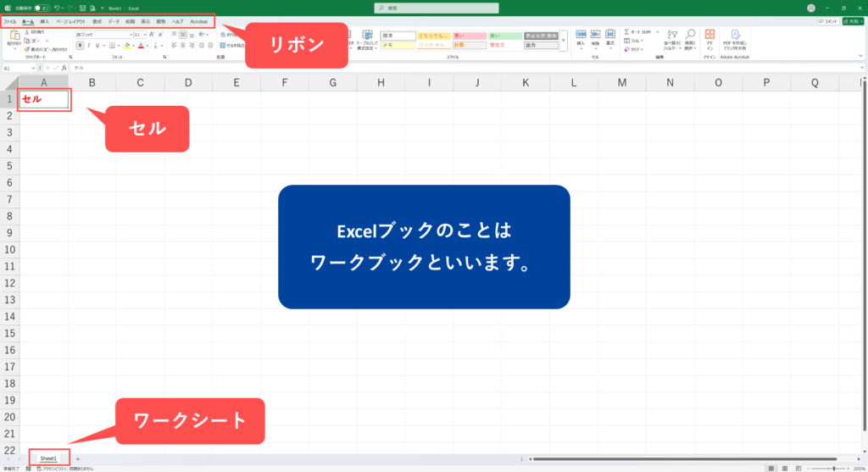Select the Sheet1 worksheet tab
This screenshot has width=868, height=472.
coord(48,458)
